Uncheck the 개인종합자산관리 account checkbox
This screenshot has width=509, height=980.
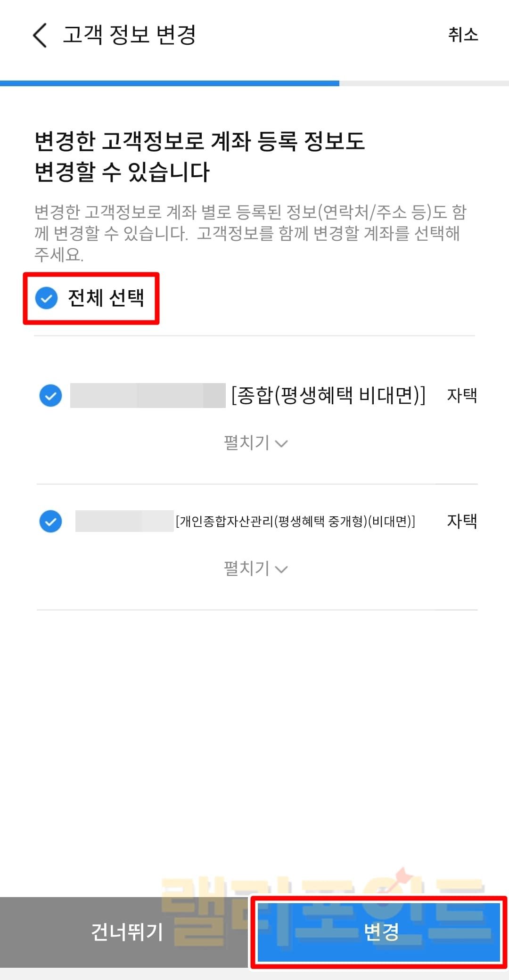pos(50,521)
